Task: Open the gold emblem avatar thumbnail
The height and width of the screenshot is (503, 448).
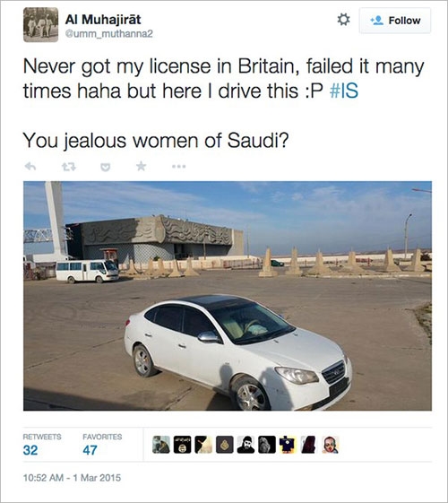Action: click(225, 445)
